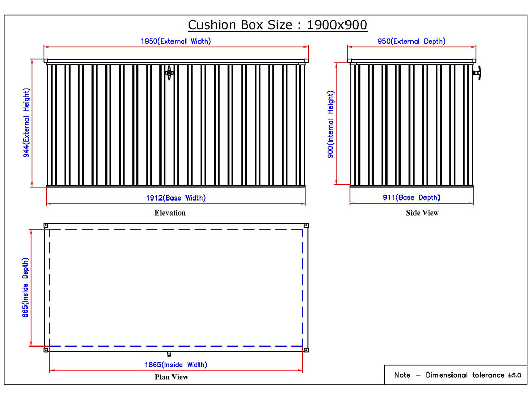Click the 900 Internal Height dimension text

(x=330, y=124)
